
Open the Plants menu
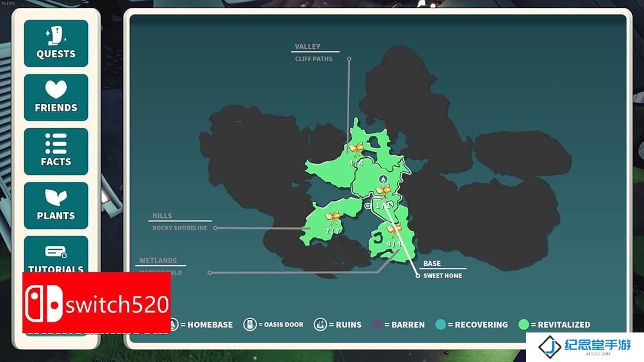(56, 206)
